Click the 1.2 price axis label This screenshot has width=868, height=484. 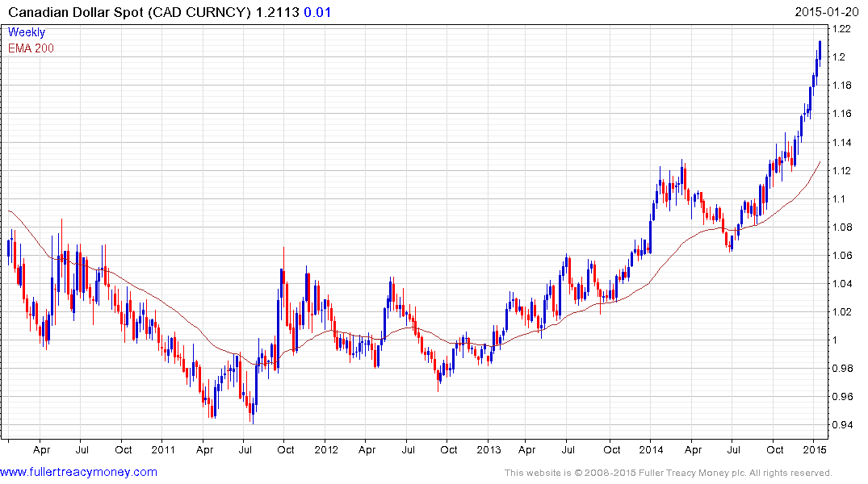(839, 57)
